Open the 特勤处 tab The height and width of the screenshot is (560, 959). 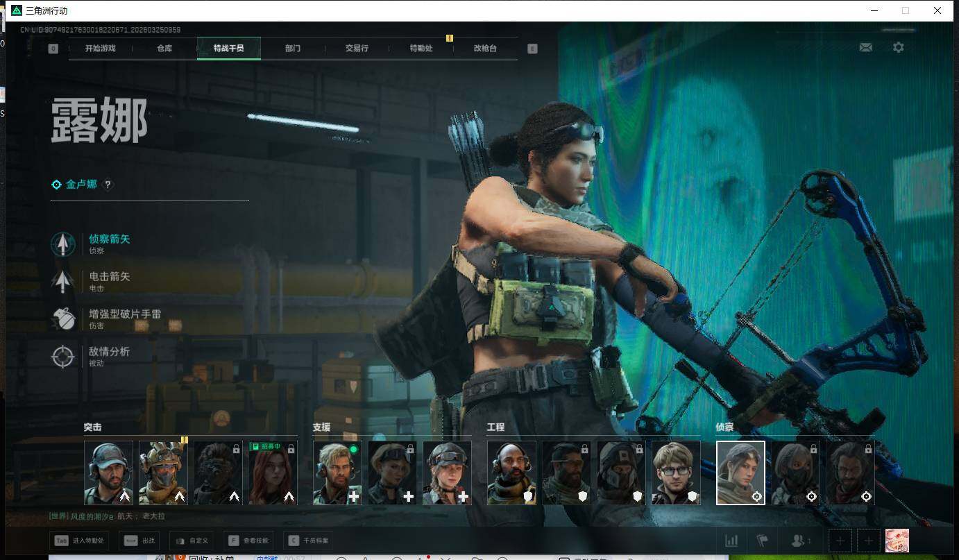(x=421, y=49)
